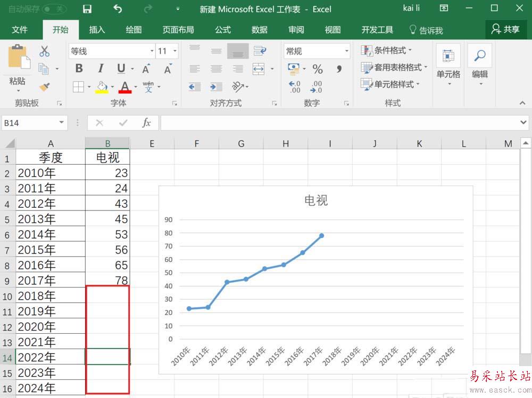Viewport: 532px width, 398px height.
Task: Decrease indent icon
Action: [194, 87]
